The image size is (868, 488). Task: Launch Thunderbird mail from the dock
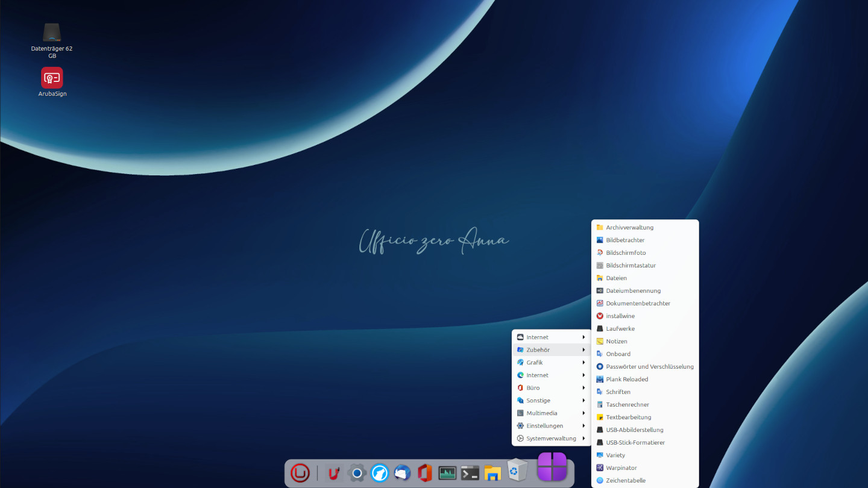click(x=402, y=473)
